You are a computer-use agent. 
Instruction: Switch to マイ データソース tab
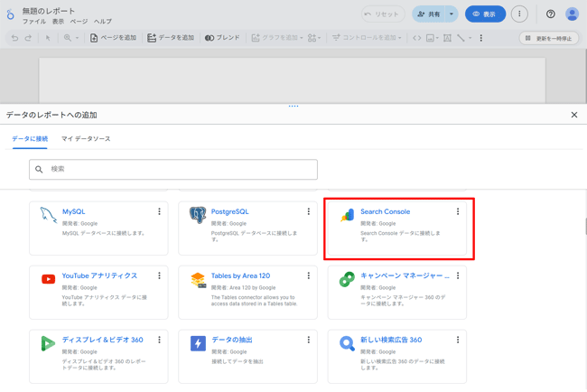(x=86, y=139)
